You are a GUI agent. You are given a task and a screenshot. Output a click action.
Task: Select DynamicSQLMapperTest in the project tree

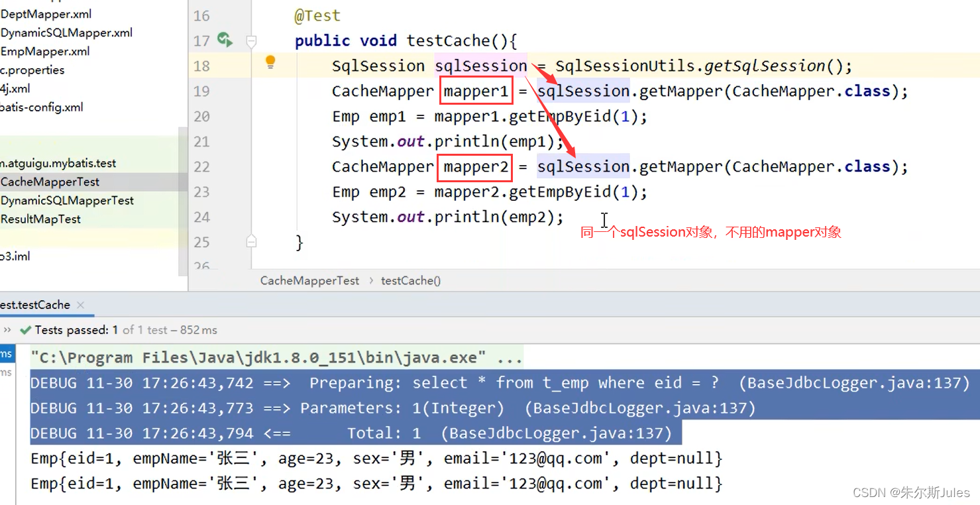67,200
